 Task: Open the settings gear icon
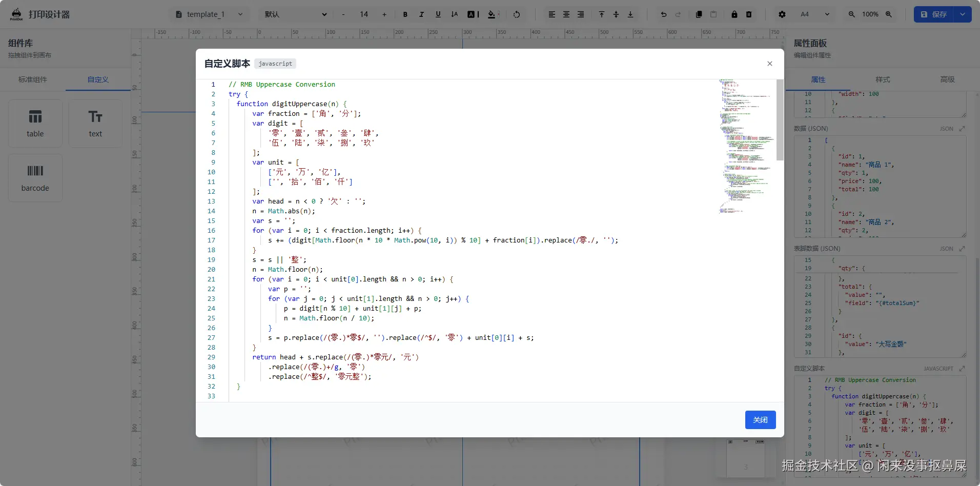(782, 14)
